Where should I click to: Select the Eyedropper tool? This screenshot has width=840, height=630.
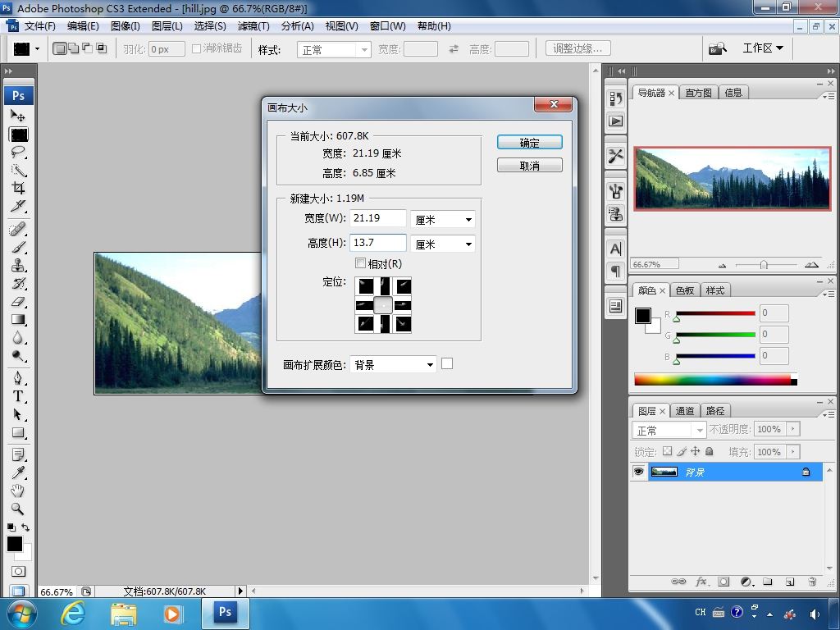pyautogui.click(x=18, y=472)
